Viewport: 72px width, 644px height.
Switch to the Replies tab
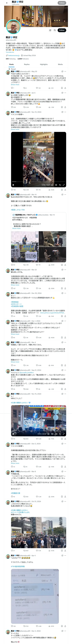tap(27, 64)
